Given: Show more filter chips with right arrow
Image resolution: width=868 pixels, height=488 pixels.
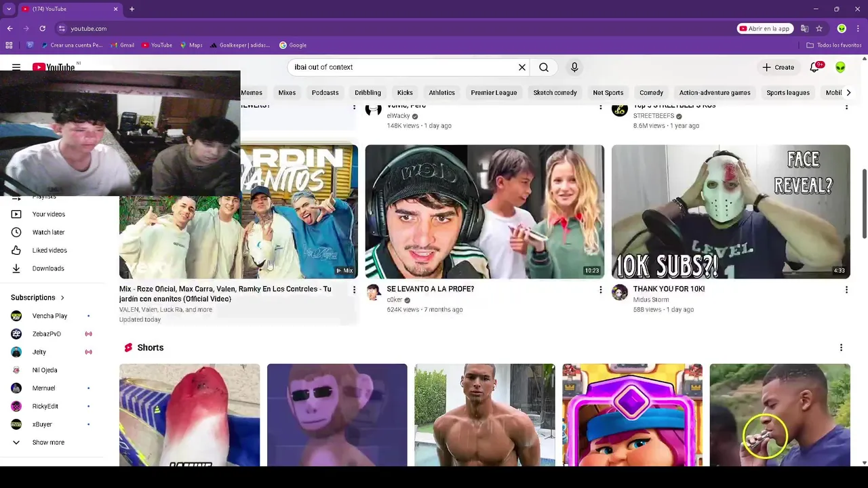Looking at the screenshot, I should point(848,93).
